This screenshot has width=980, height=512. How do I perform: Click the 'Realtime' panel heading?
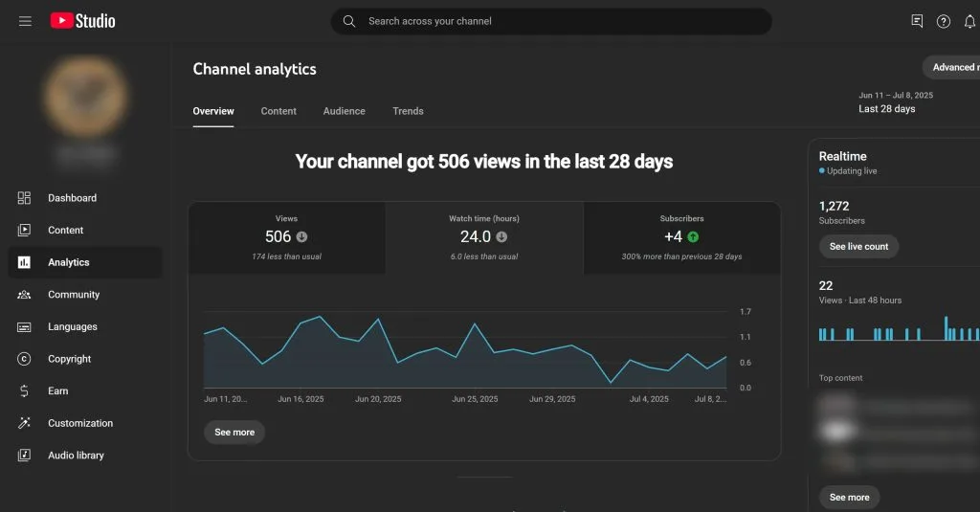point(842,156)
